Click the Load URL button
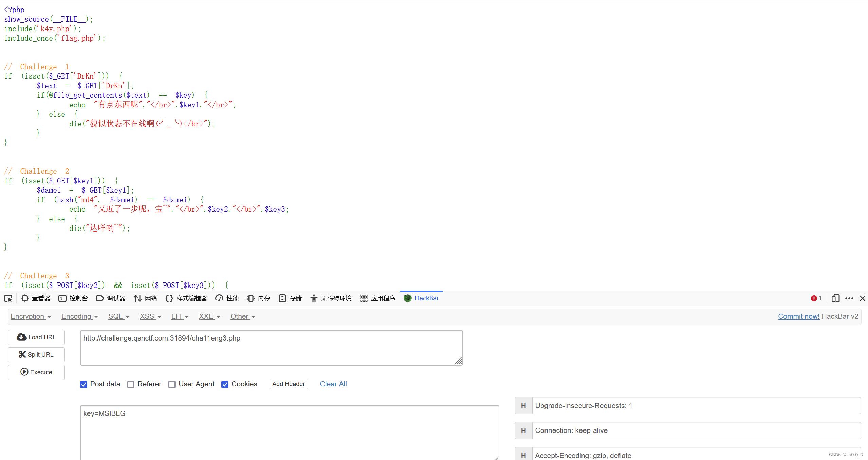The height and width of the screenshot is (460, 868). point(36,337)
